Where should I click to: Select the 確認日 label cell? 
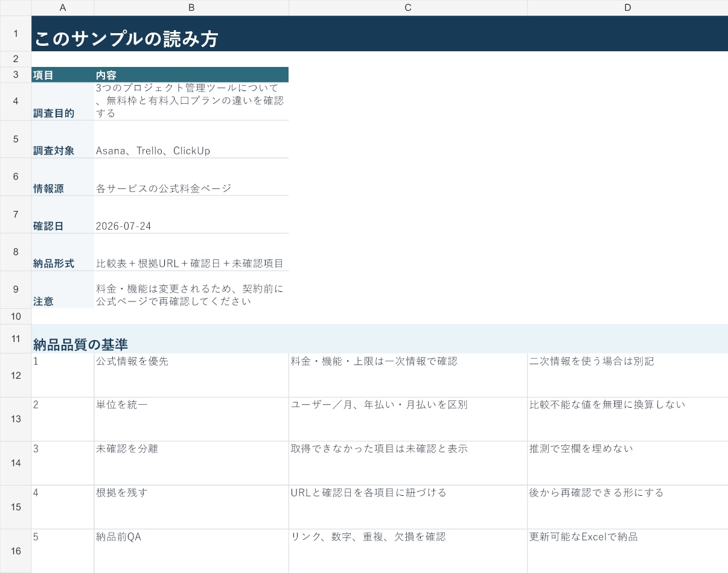(63, 214)
